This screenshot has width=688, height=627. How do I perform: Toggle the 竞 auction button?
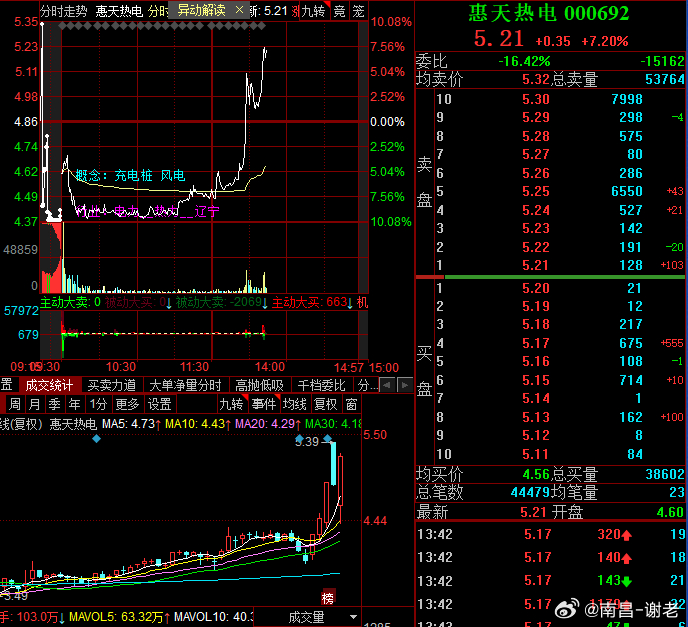tap(339, 11)
